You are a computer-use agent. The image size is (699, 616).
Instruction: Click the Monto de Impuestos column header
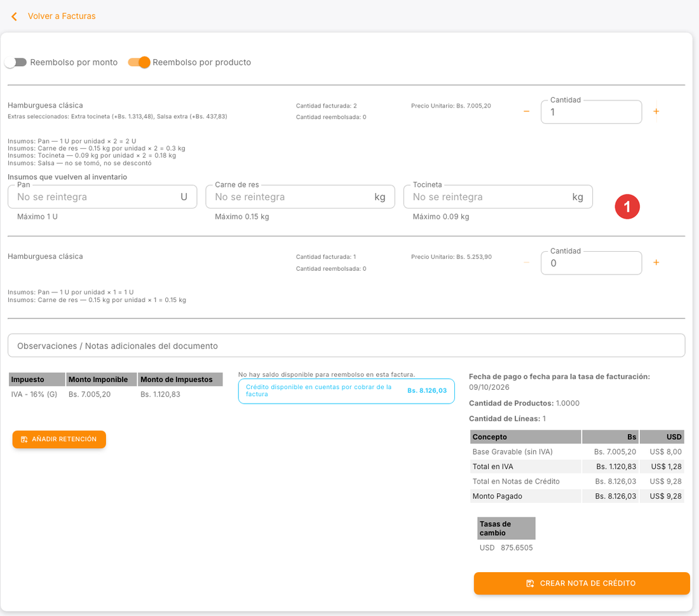tap(180, 380)
